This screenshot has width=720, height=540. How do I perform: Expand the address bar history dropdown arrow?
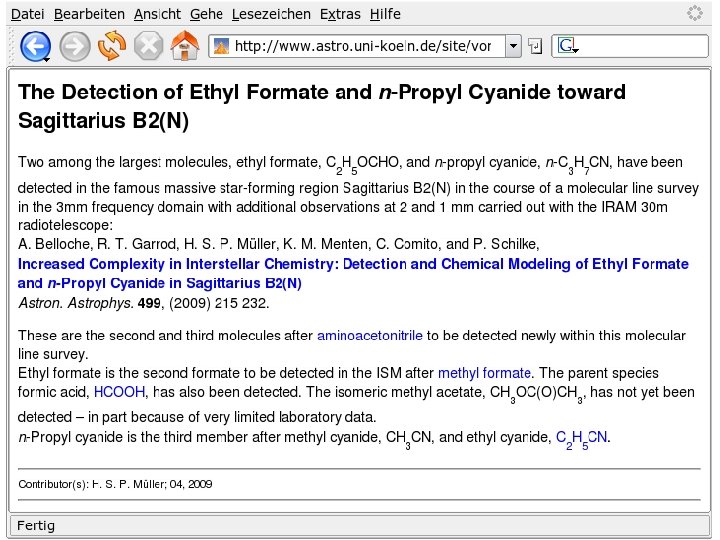(x=513, y=46)
